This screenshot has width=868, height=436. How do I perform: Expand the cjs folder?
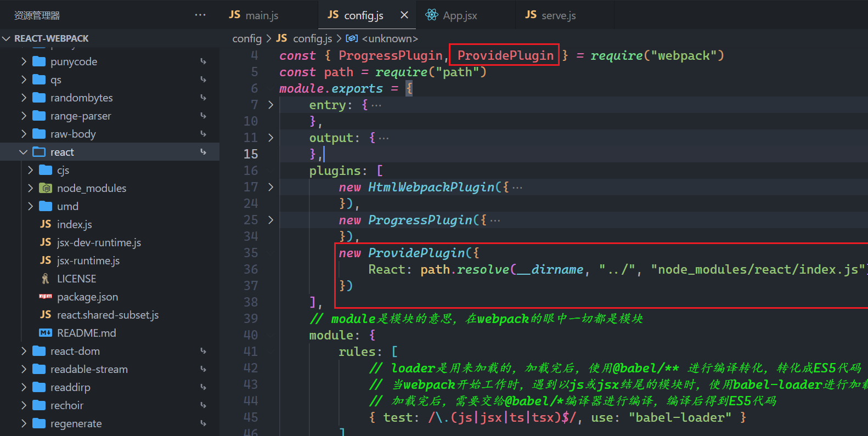coord(30,170)
